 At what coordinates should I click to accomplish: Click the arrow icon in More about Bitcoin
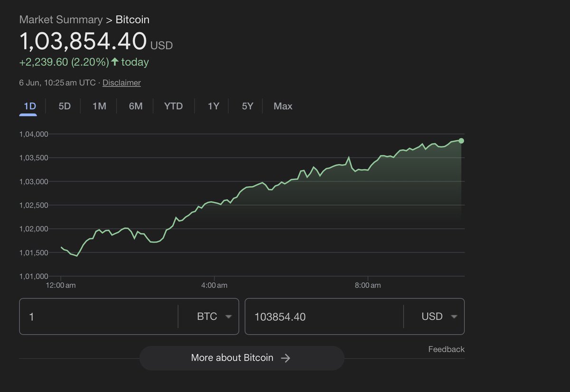point(285,358)
